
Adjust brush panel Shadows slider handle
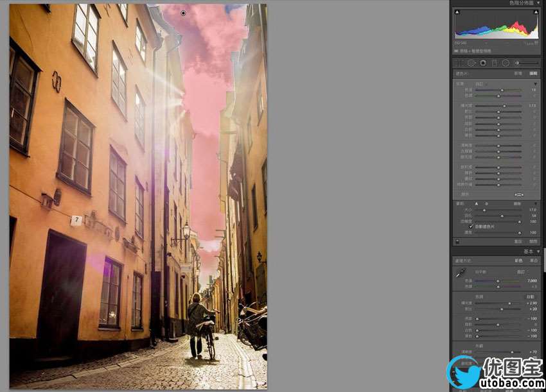[498, 124]
